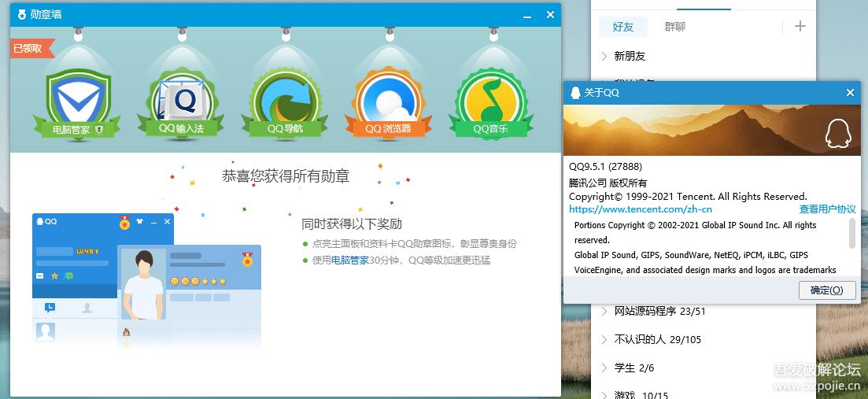Switch to the 群聊 tab
The width and height of the screenshot is (868, 399).
674,27
